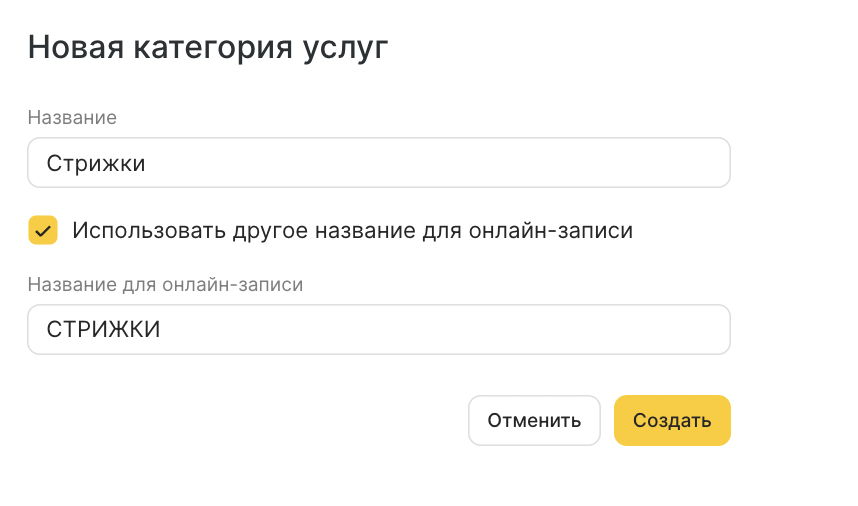Click empty space inside the online-booking name field
The width and height of the screenshot is (858, 506).
500,330
